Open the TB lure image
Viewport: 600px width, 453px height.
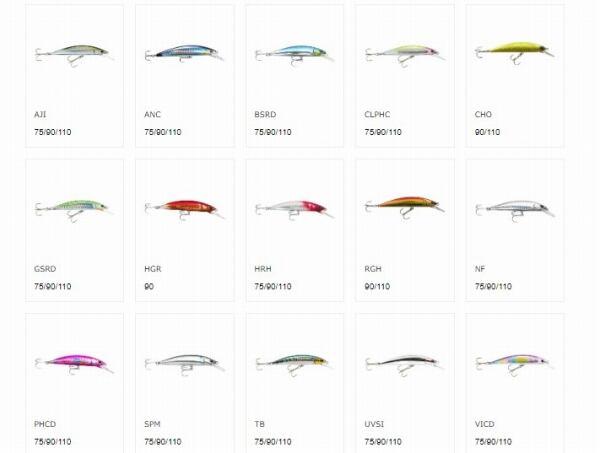[294, 365]
